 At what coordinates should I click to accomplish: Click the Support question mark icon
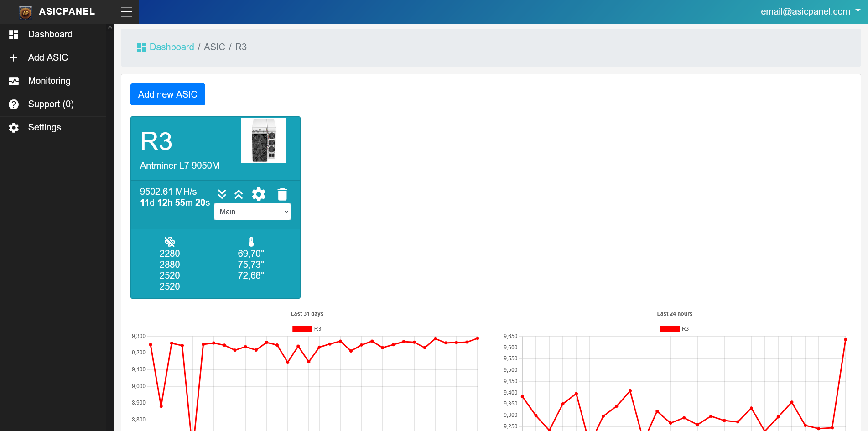click(x=14, y=104)
